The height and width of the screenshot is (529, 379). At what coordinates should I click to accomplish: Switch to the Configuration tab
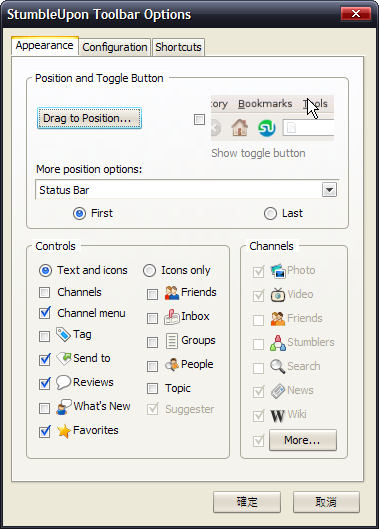click(115, 47)
